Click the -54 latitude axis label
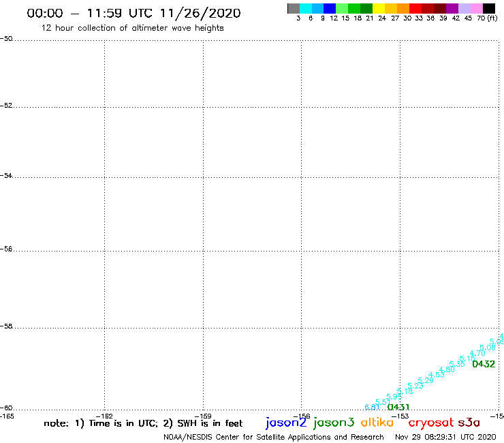 pyautogui.click(x=6, y=176)
